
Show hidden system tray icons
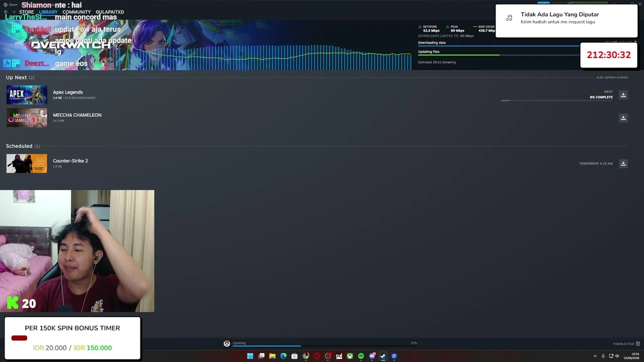[x=595, y=356]
